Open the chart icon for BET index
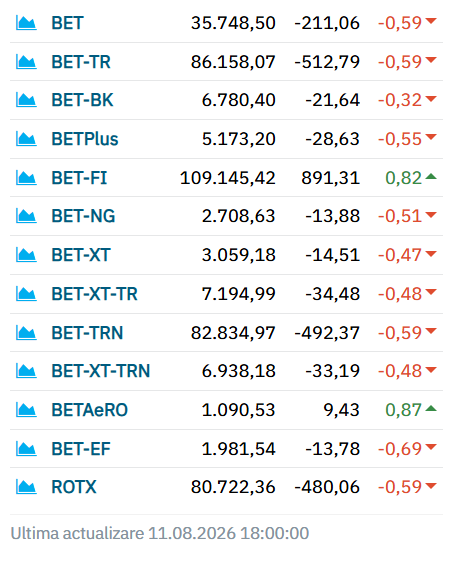 (x=26, y=23)
